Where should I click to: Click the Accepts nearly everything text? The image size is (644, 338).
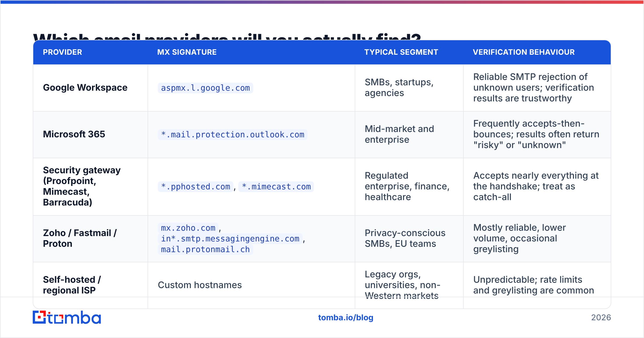tap(536, 186)
